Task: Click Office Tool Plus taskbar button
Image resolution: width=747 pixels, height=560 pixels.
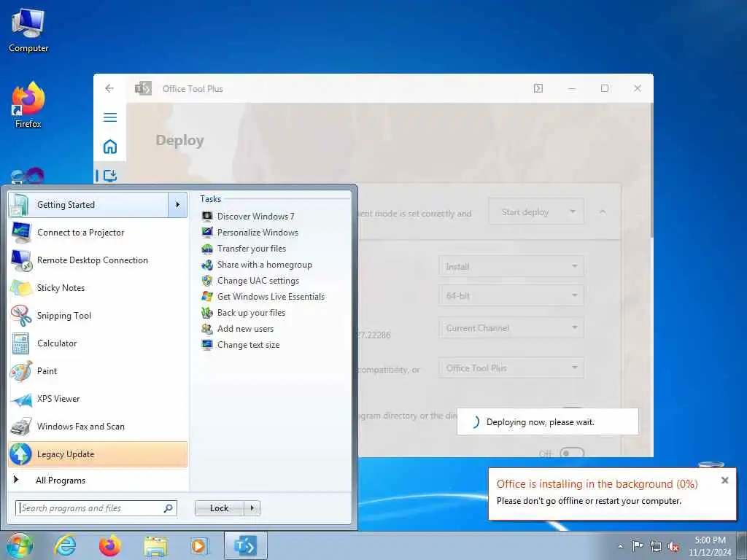Action: coord(245,545)
